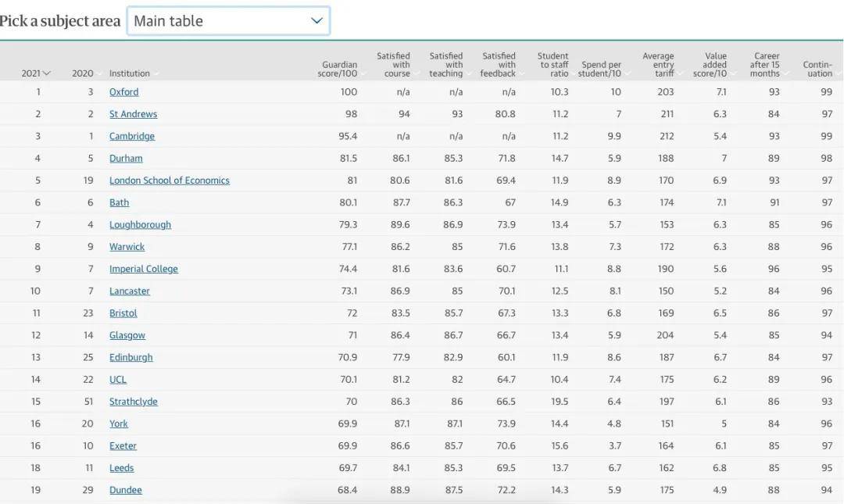This screenshot has width=844, height=504.
Task: Open the Strathclyde link
Action: click(134, 401)
